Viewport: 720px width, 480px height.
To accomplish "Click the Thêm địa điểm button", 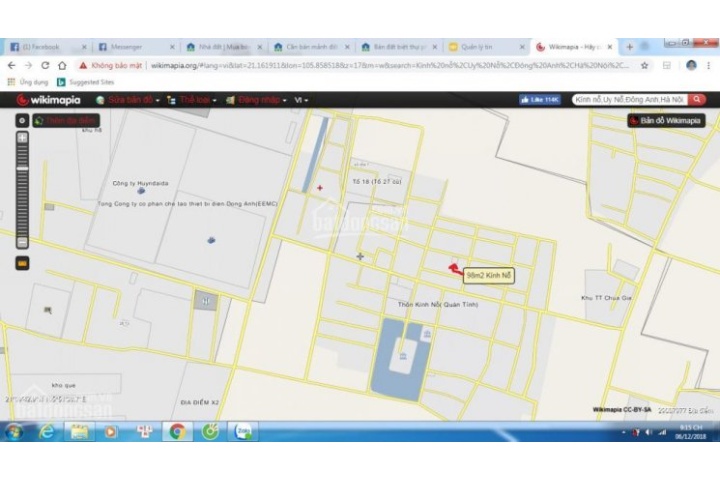I will (66, 120).
